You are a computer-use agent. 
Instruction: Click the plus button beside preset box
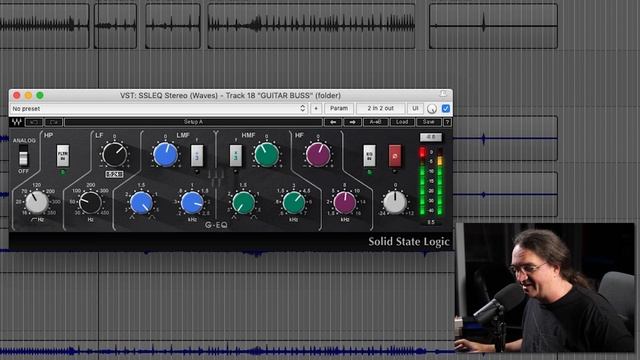[x=316, y=109]
